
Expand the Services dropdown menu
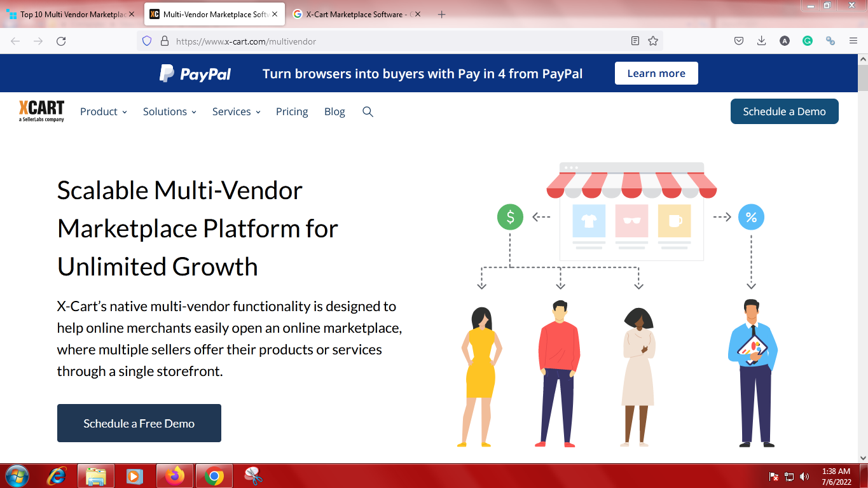[x=237, y=111]
